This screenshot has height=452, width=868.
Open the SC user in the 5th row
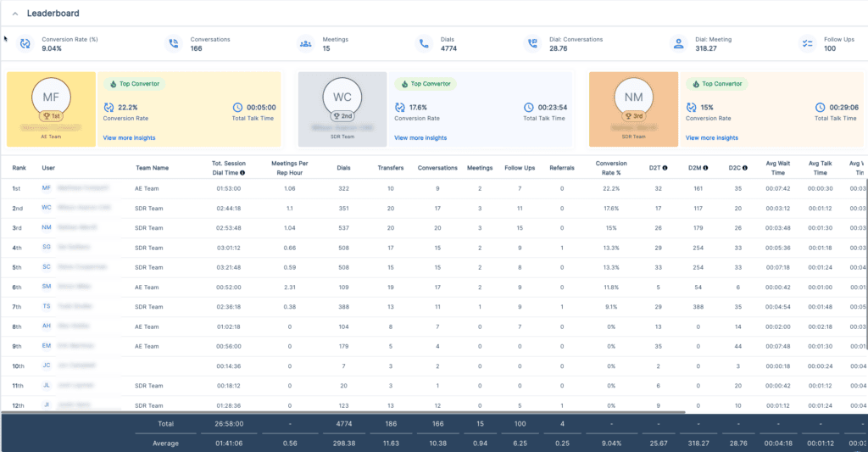tap(75, 267)
